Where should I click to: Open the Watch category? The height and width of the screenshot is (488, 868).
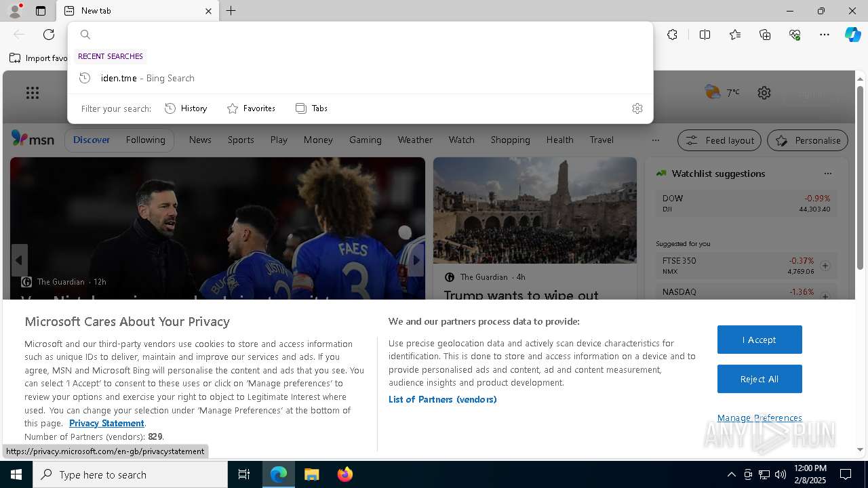tap(462, 140)
